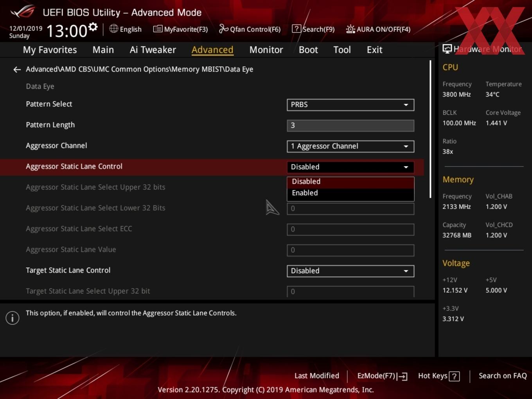Click the Core Voltage 1.441 V value

(x=496, y=123)
